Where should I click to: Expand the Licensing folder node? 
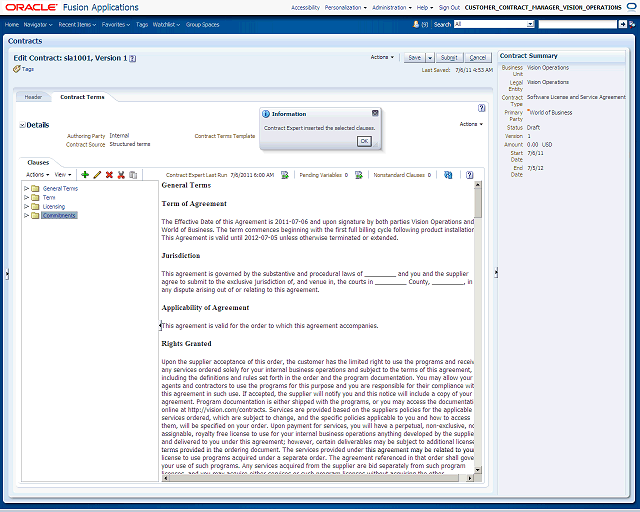click(x=27, y=206)
